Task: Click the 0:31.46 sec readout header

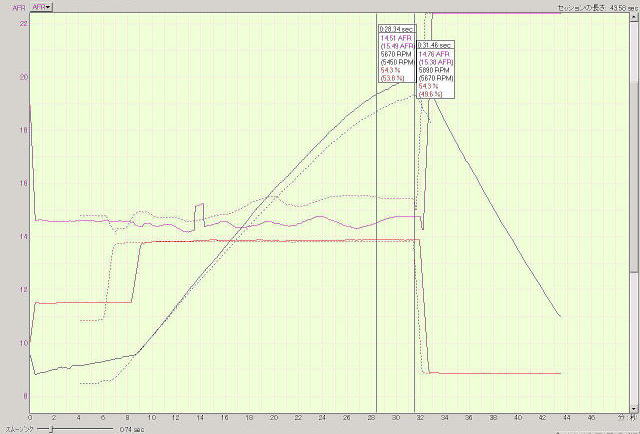Action: point(435,45)
